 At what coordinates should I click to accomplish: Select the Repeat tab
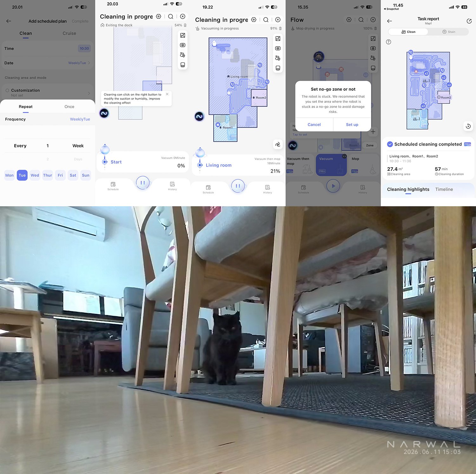pos(26,107)
